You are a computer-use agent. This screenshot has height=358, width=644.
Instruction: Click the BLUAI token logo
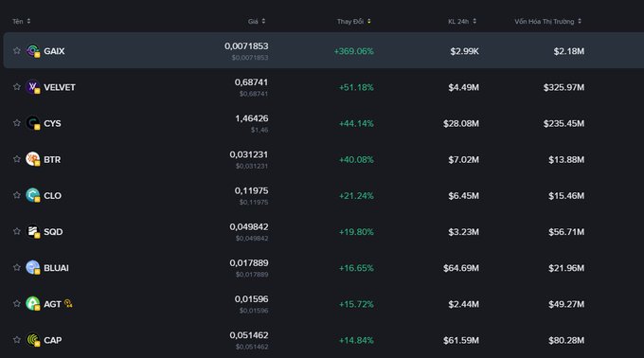(x=33, y=268)
